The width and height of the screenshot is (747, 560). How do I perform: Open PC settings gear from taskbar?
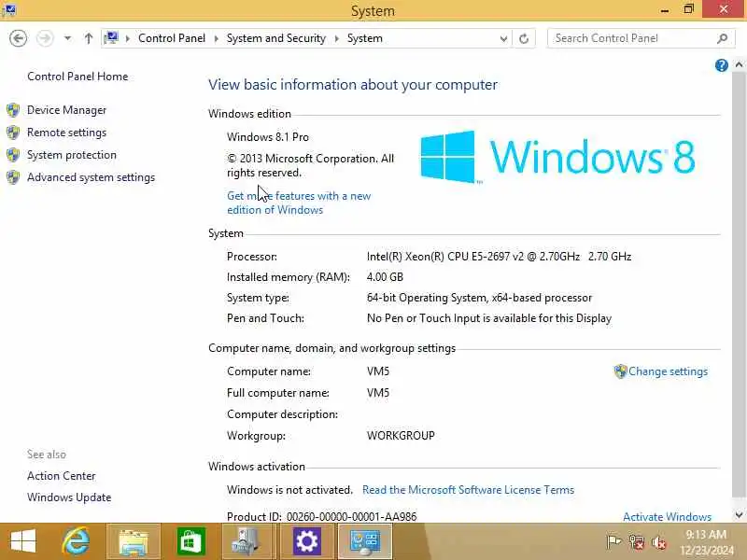pos(307,541)
